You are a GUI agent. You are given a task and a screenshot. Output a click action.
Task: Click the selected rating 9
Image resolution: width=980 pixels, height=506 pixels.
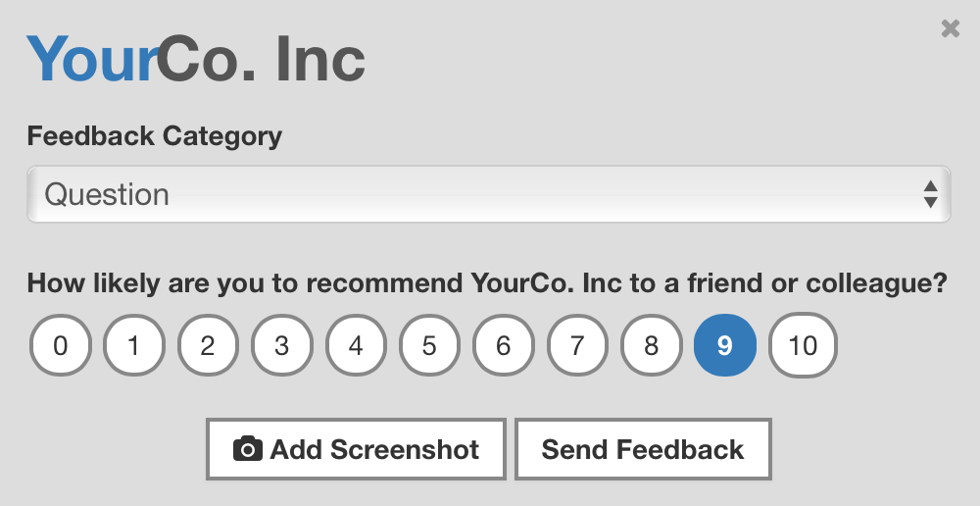(x=725, y=345)
